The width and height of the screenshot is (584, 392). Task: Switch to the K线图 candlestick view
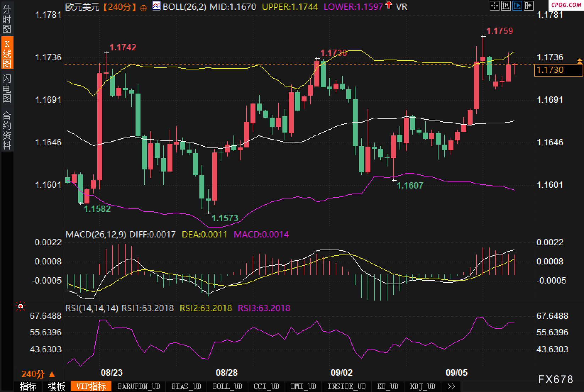point(7,53)
